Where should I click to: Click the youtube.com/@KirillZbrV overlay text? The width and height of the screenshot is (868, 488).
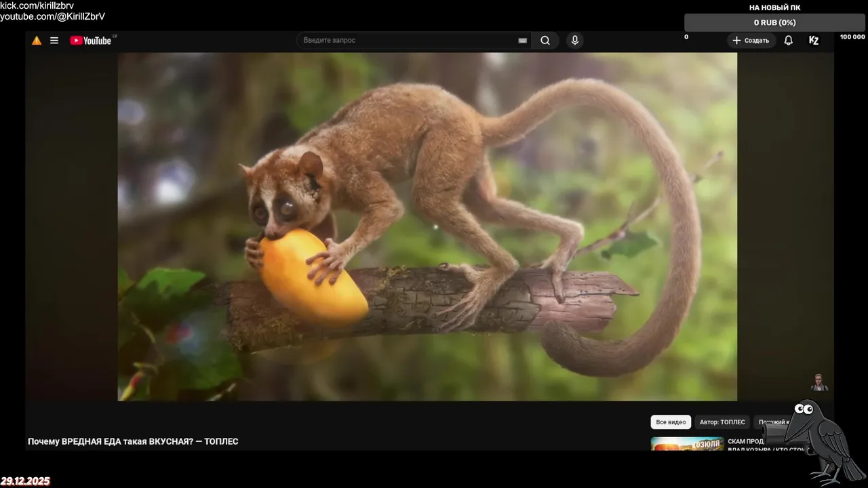coord(52,16)
